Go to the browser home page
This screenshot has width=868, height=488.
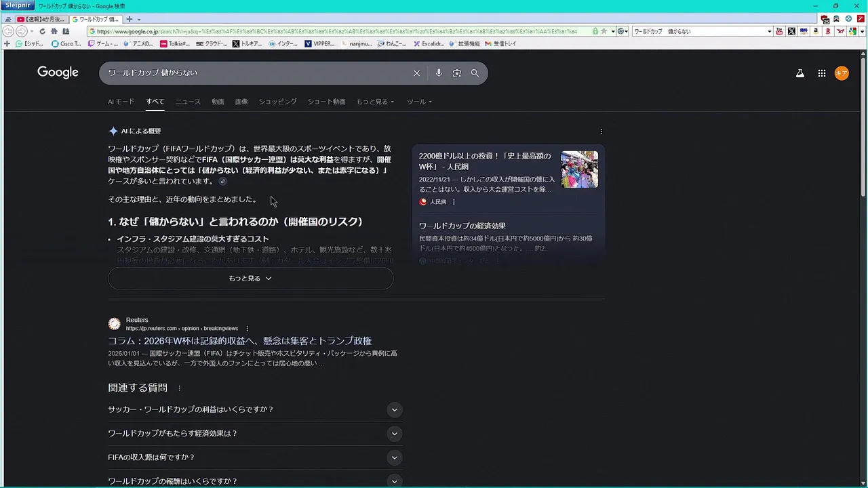click(x=54, y=31)
